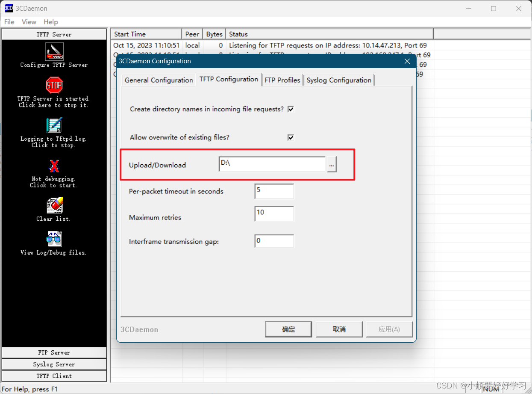Open the File menu
The height and width of the screenshot is (394, 532).
pos(9,22)
